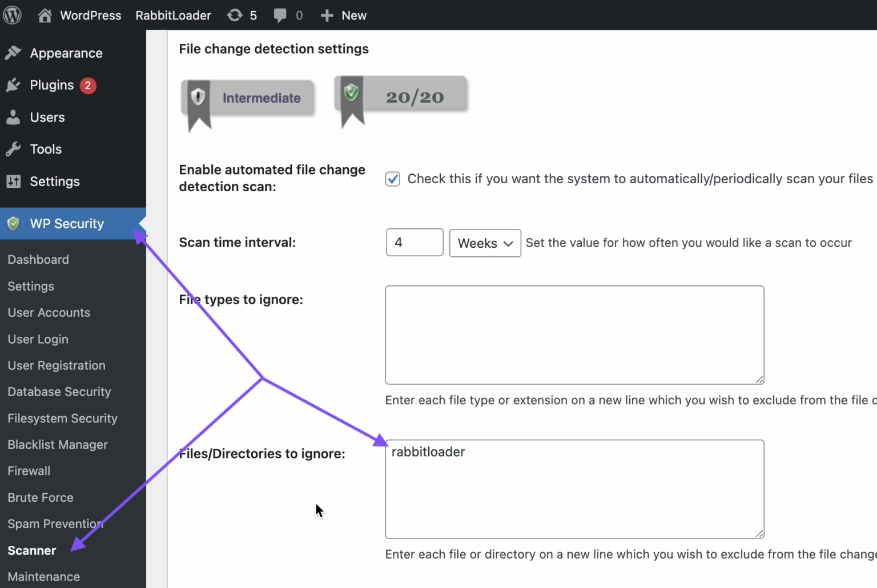Open the WP Security Dashboard link
This screenshot has height=588, width=877.
(38, 259)
